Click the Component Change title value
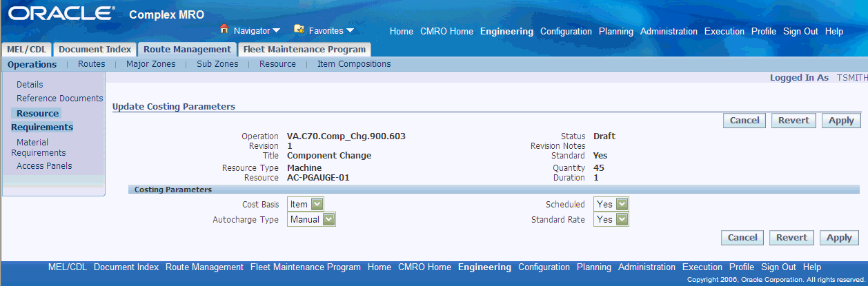This screenshot has width=868, height=286. [x=329, y=155]
